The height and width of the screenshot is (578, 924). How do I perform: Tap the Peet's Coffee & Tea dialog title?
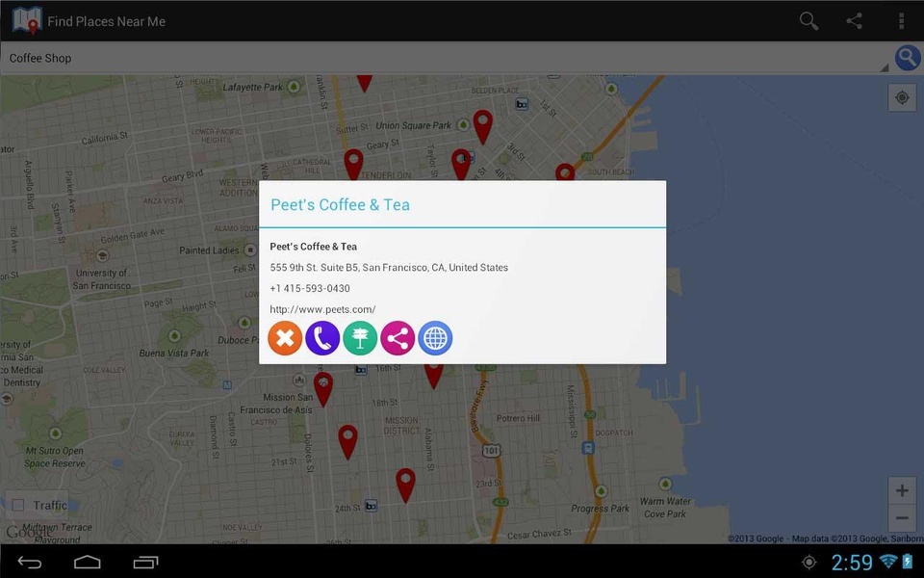click(x=340, y=204)
